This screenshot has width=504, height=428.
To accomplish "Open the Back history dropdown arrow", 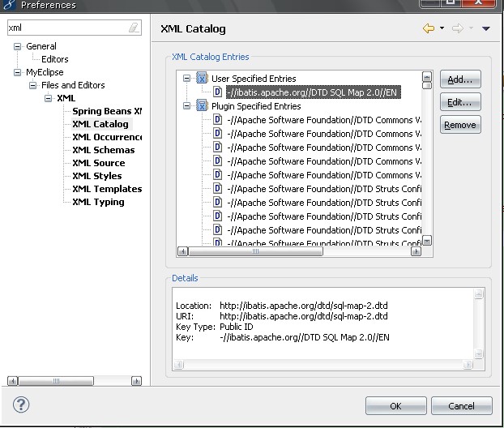I will pyautogui.click(x=442, y=28).
